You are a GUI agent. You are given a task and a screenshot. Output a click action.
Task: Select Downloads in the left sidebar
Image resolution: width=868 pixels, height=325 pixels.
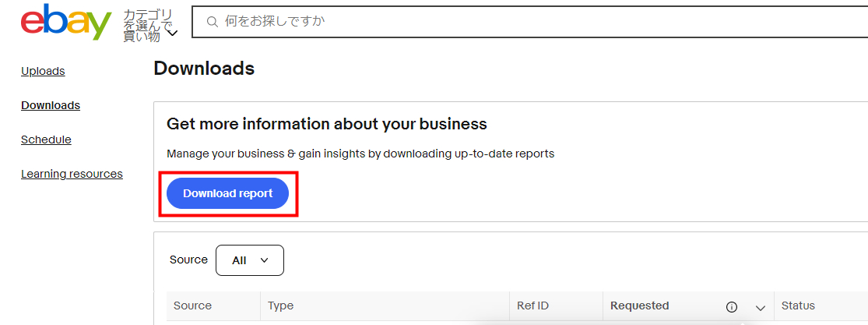pyautogui.click(x=51, y=105)
